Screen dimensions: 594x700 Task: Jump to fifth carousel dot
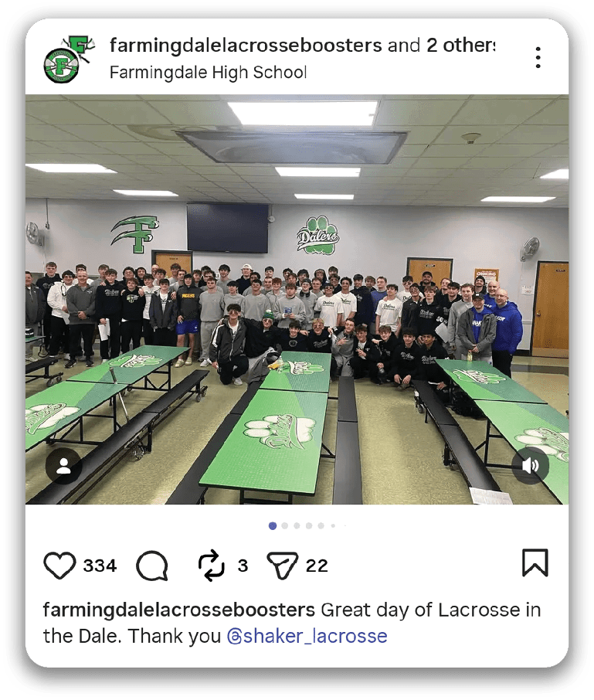pyautogui.click(x=321, y=526)
